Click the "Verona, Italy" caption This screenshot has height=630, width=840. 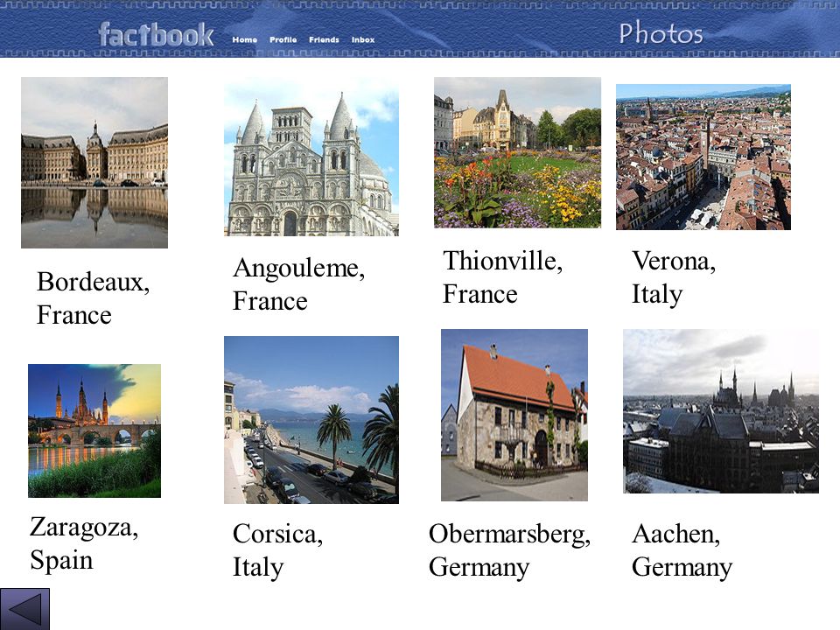point(674,277)
